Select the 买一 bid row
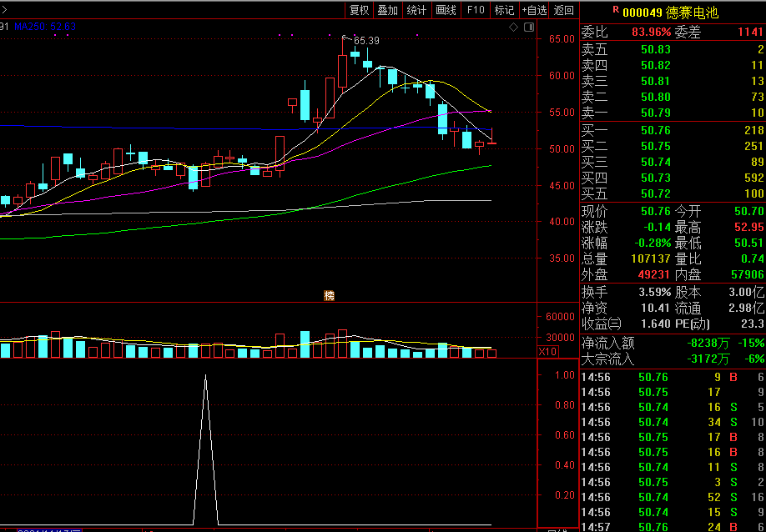 click(673, 130)
